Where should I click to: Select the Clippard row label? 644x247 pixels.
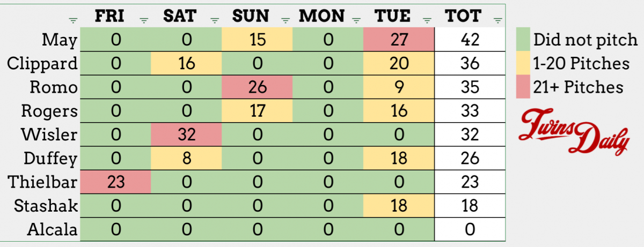click(42, 64)
